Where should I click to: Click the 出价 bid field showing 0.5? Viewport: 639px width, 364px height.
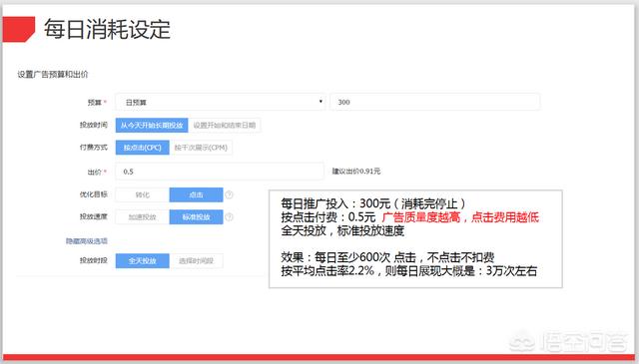pos(220,172)
